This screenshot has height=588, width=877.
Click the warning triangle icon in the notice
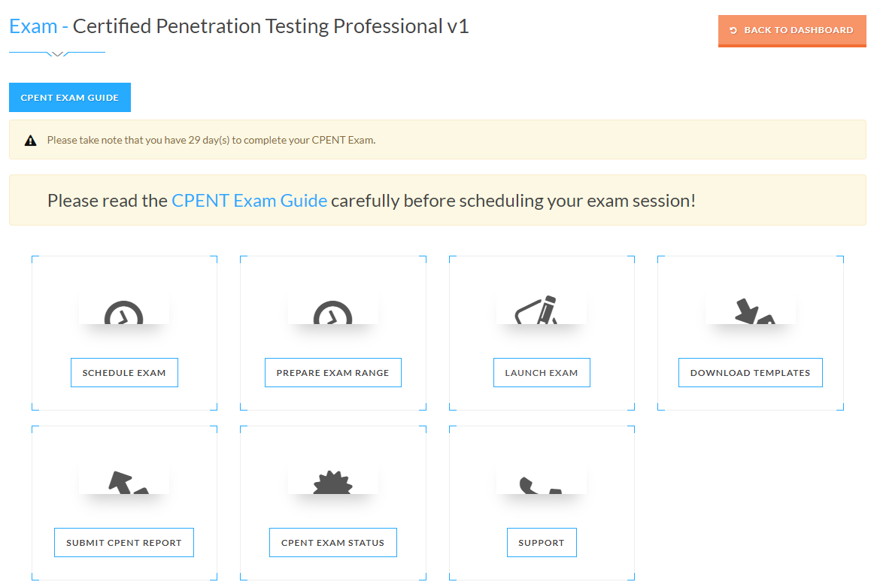pos(30,141)
